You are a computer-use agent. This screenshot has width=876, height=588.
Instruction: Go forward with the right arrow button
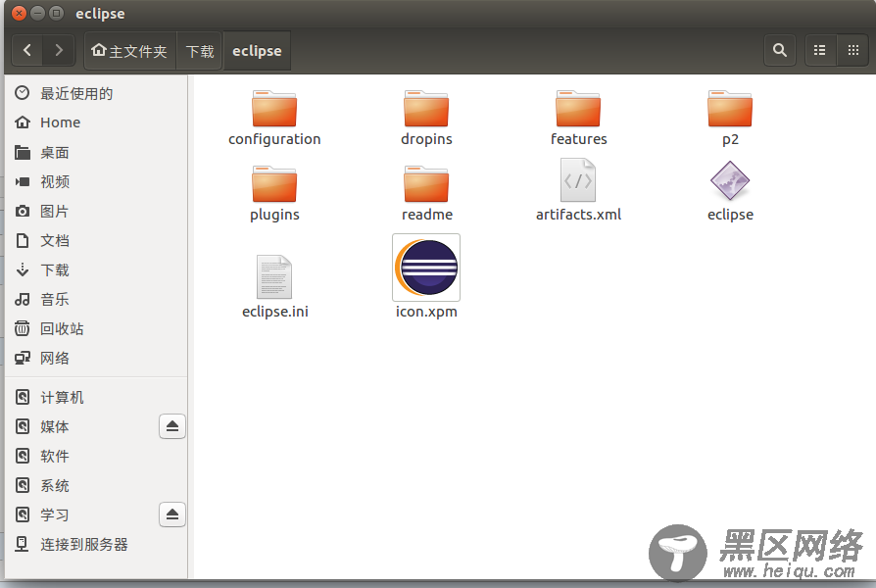point(59,50)
